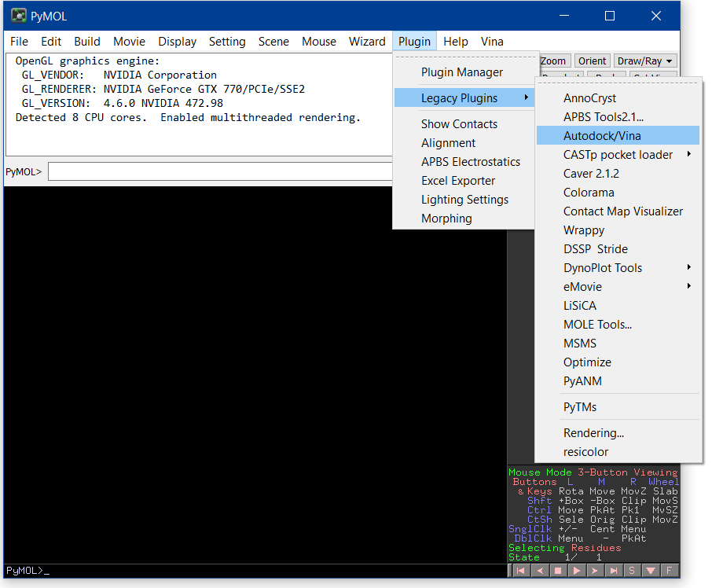Viewport: 712px width, 588px height.
Task: Select DSSP Stride plugin
Action: pyautogui.click(x=618, y=249)
